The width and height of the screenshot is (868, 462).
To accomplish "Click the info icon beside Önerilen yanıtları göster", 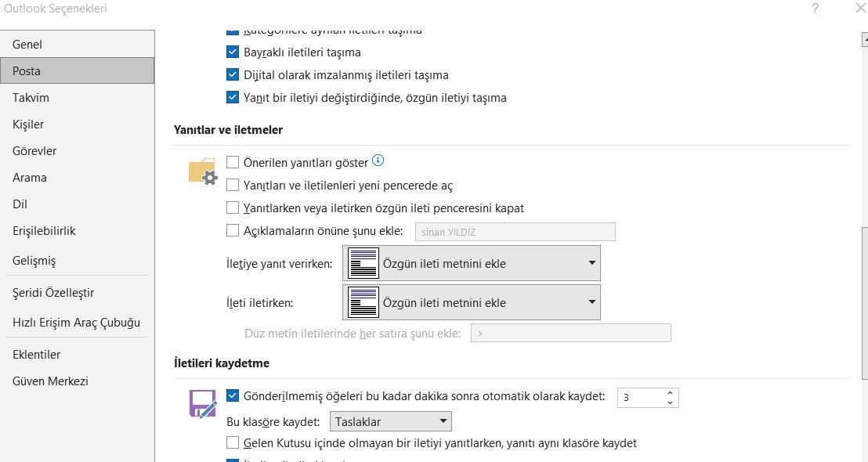I will click(378, 161).
